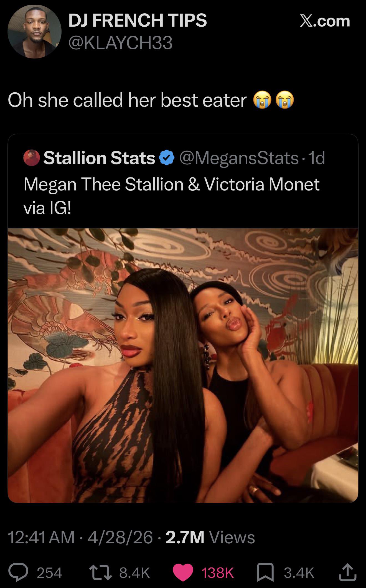Open DJ FRENCH TIPS display name

tap(138, 21)
